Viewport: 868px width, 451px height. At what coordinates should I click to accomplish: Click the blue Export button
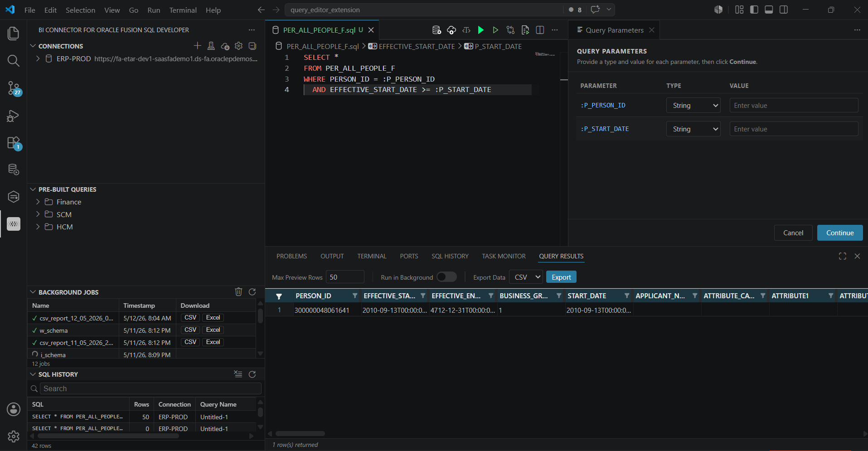point(561,277)
